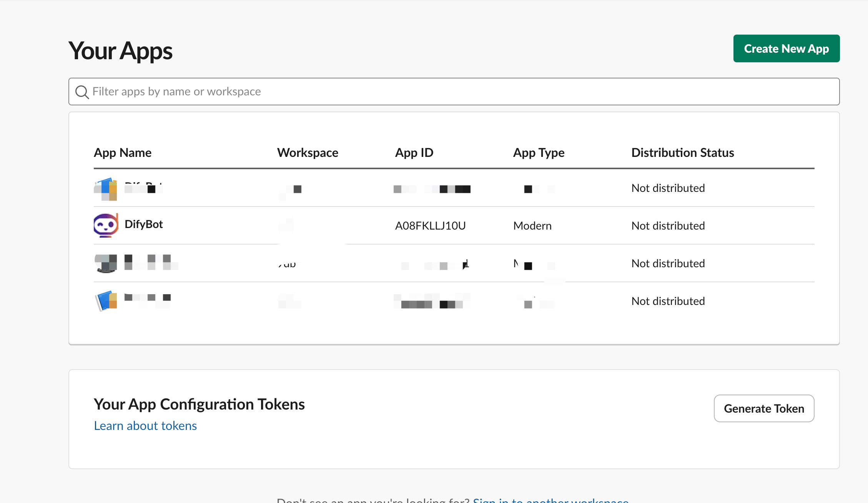This screenshot has height=503, width=868.
Task: Click the App Type column header
Action: (539, 153)
